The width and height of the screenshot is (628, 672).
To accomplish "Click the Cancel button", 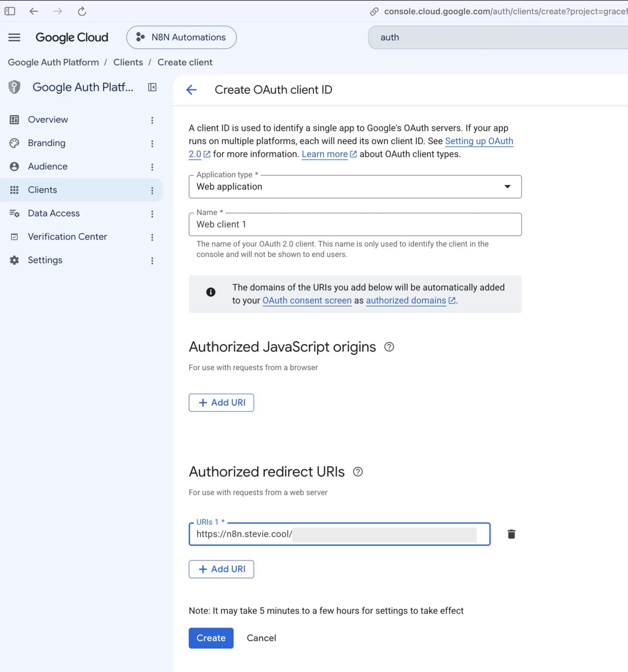I will pyautogui.click(x=261, y=638).
